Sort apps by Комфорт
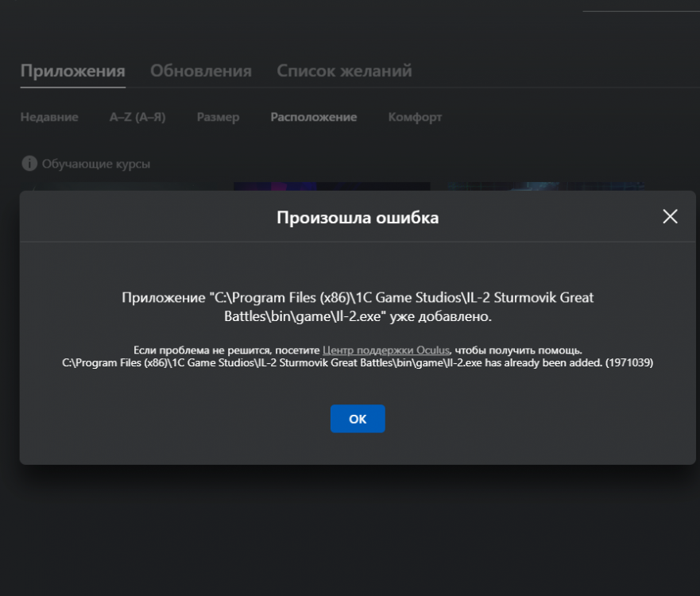This screenshot has width=700, height=596. pos(415,118)
